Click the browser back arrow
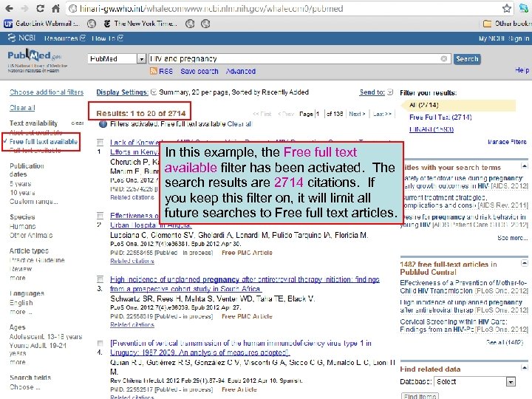 (x=9, y=8)
